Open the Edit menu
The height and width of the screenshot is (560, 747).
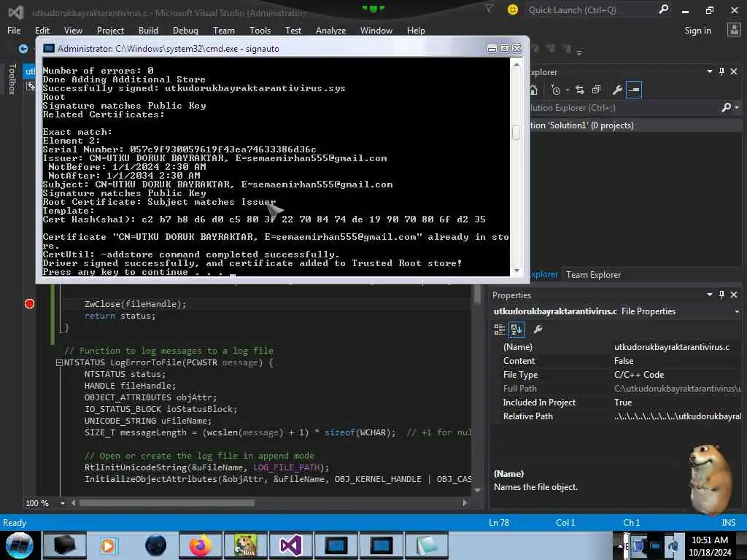(42, 31)
